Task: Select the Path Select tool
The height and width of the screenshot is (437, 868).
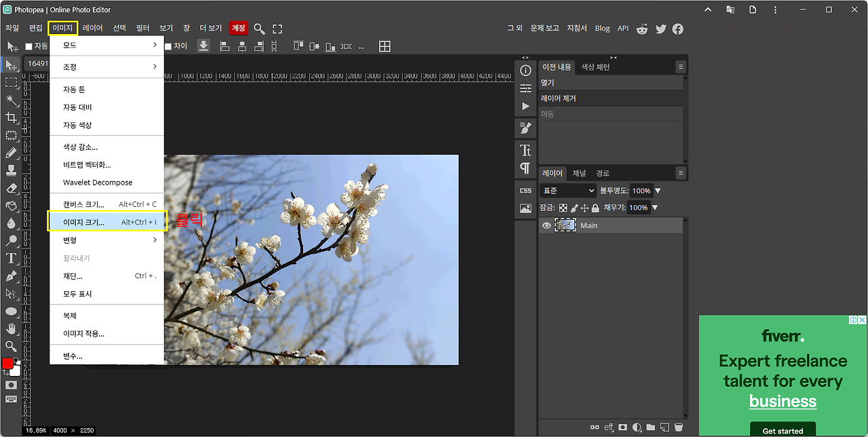Action: pyautogui.click(x=12, y=294)
